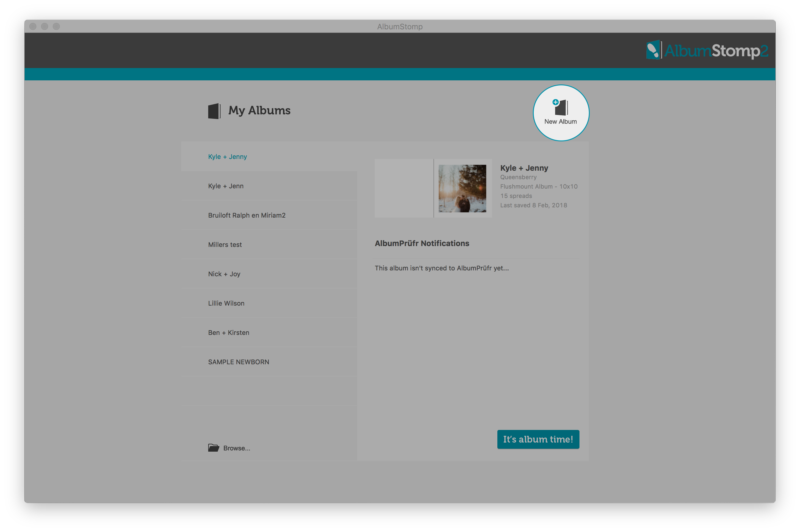Click the AlbumStomp2 logo
The image size is (800, 532).
tap(707, 50)
